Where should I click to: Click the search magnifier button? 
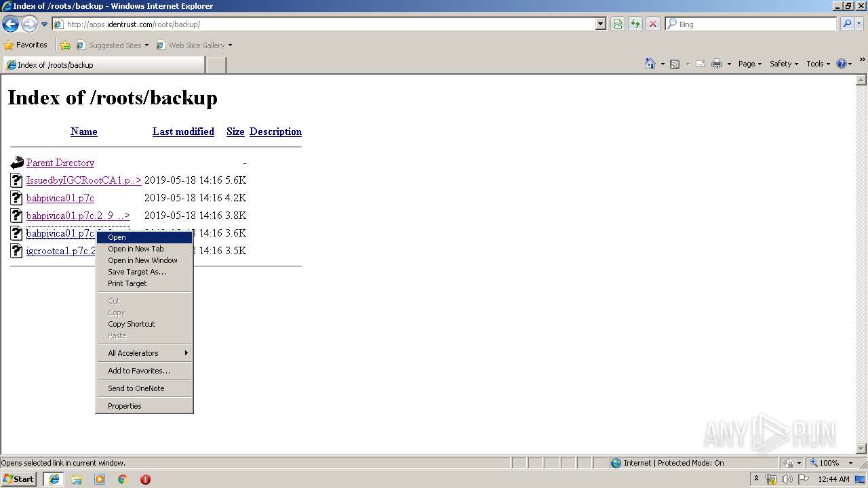pos(846,24)
